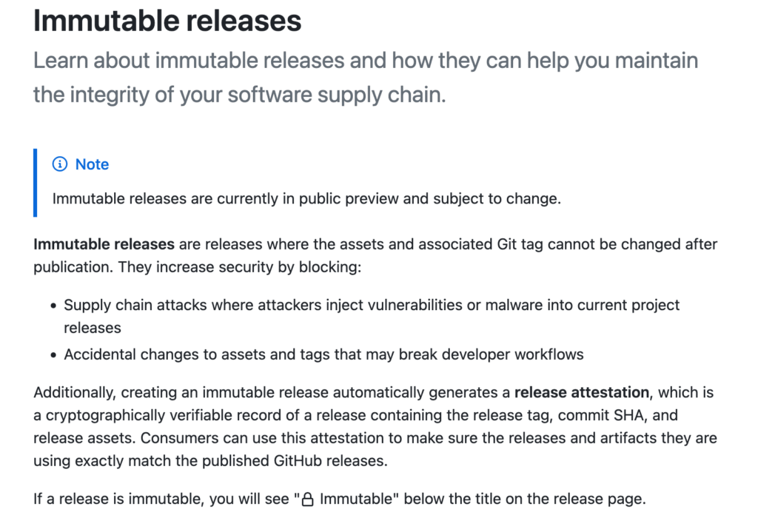Click the intro subtitle starting 'Learn about immutable'
The height and width of the screenshot is (532, 758).
366,77
